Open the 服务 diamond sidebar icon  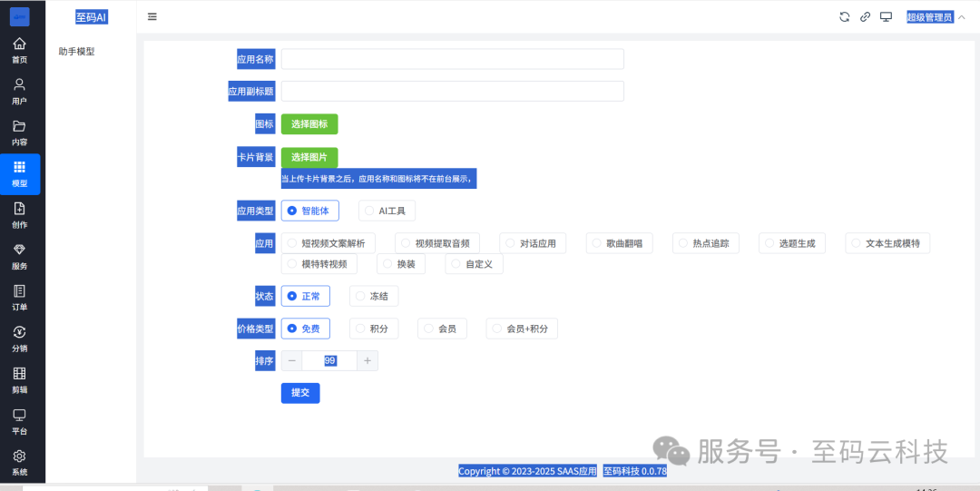click(x=20, y=257)
